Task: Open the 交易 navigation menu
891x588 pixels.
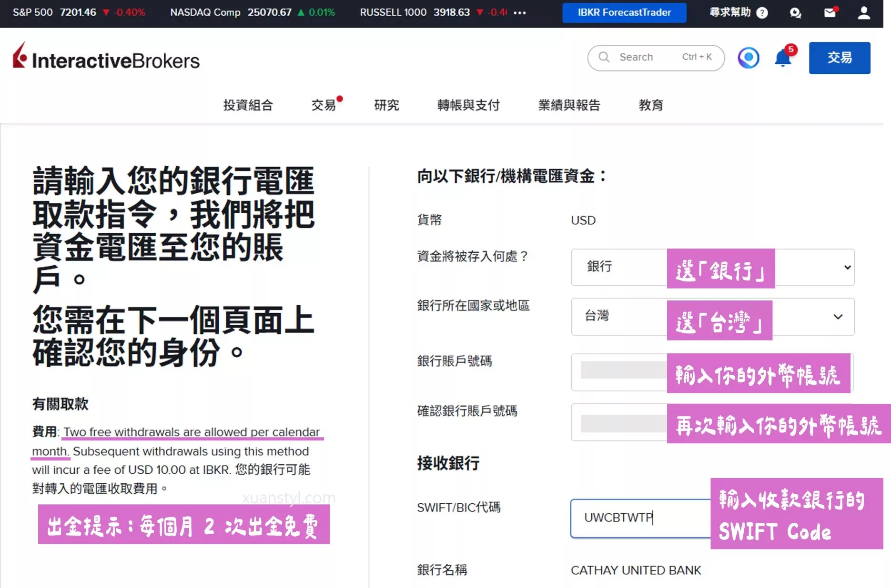Action: click(x=324, y=105)
